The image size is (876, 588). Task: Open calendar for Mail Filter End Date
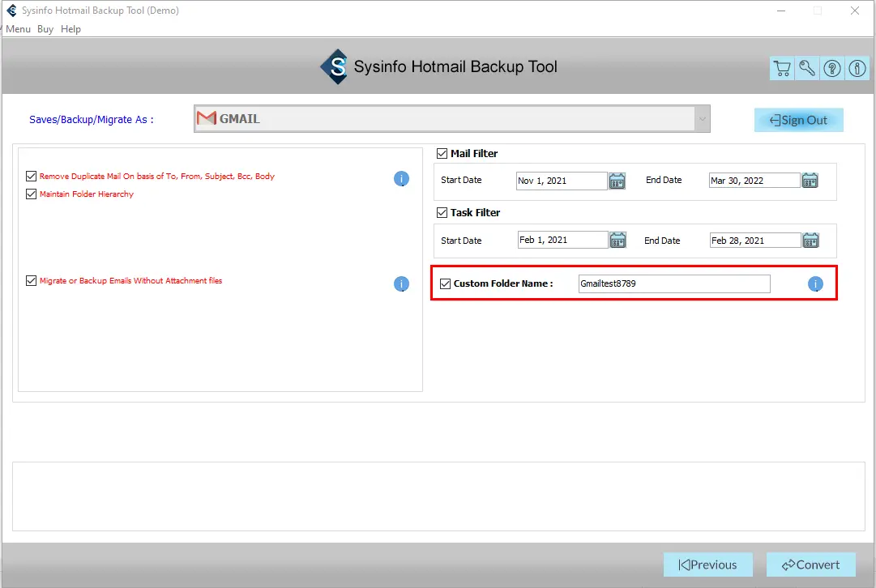pyautogui.click(x=810, y=181)
